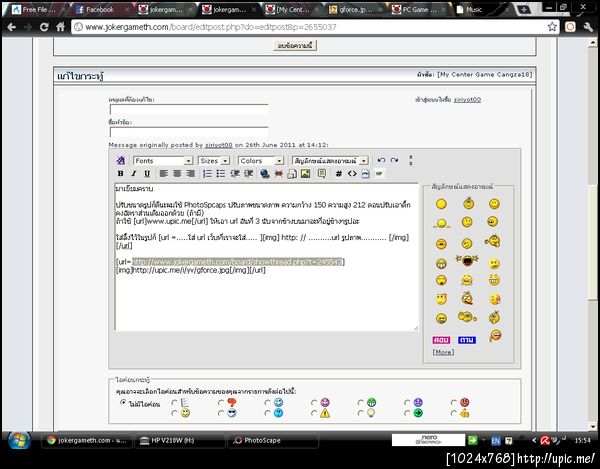Click the edit reason input field
Screen dimensions: 600x469
[x=189, y=110]
